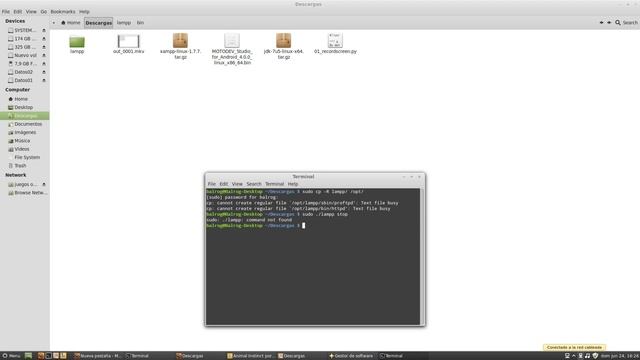This screenshot has width=640, height=360.
Task: Go to Home in the path bar
Action: [x=71, y=23]
